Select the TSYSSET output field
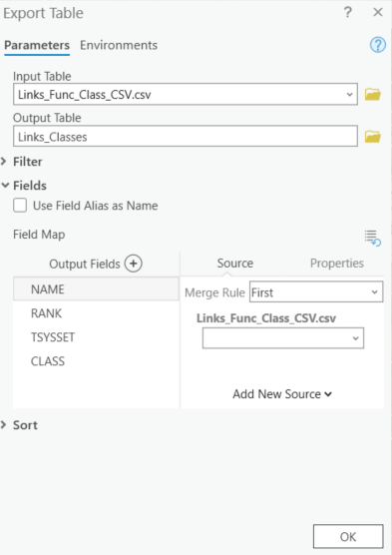This screenshot has width=392, height=555. tap(96, 337)
